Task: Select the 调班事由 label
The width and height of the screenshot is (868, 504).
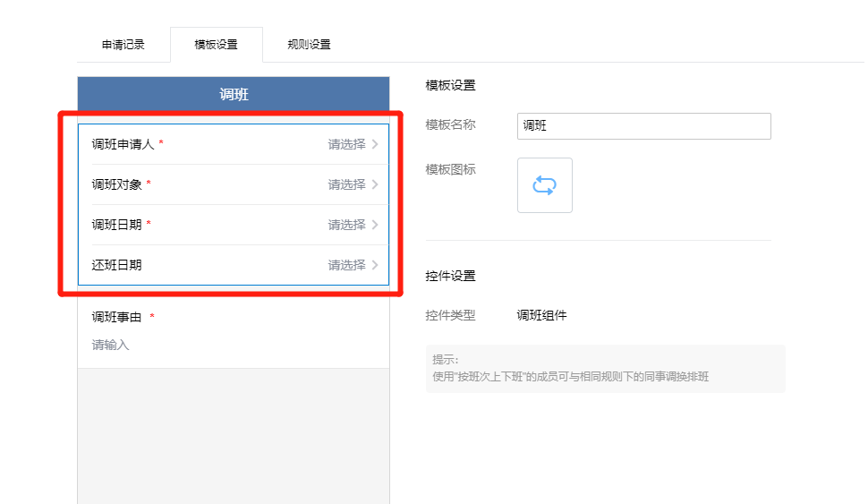Action: pos(117,318)
